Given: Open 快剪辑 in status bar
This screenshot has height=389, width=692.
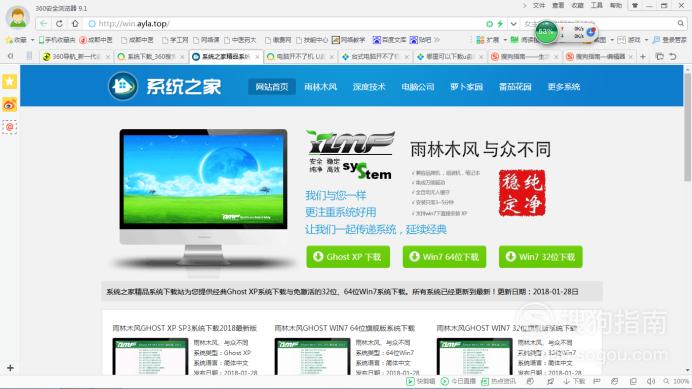Looking at the screenshot, I should (x=421, y=381).
